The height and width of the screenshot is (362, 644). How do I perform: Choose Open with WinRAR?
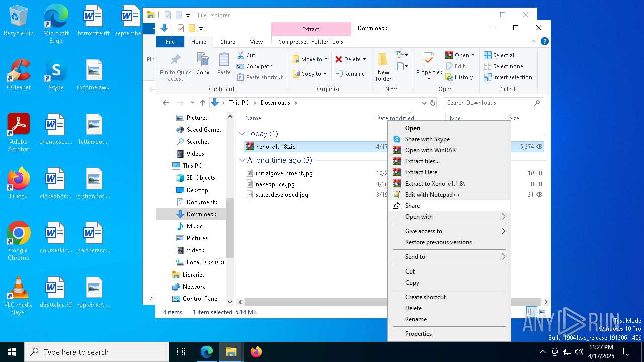pyautogui.click(x=449, y=150)
